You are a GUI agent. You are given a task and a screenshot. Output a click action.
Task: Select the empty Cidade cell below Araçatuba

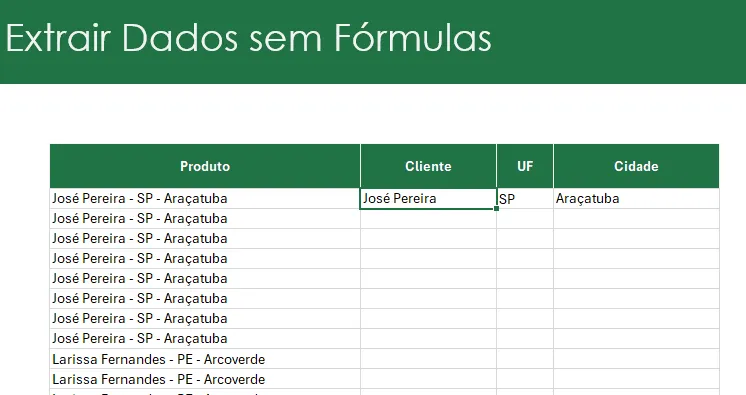[636, 218]
